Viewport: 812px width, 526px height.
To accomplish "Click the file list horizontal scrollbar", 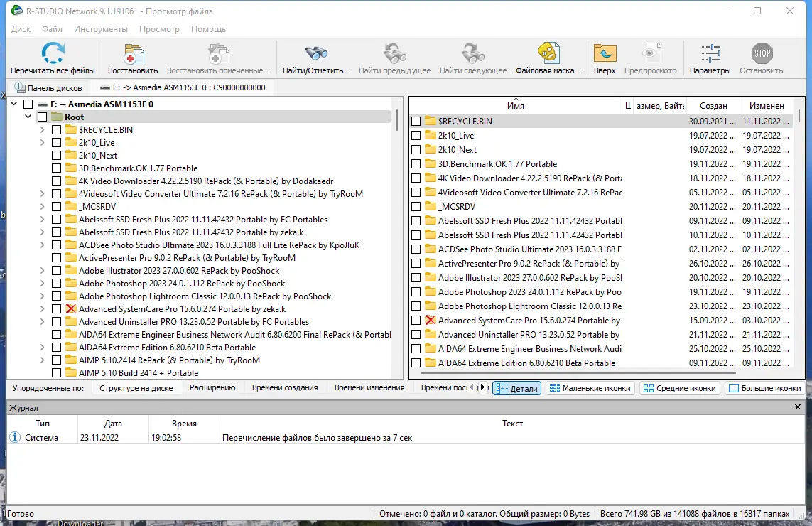I will coord(578,372).
